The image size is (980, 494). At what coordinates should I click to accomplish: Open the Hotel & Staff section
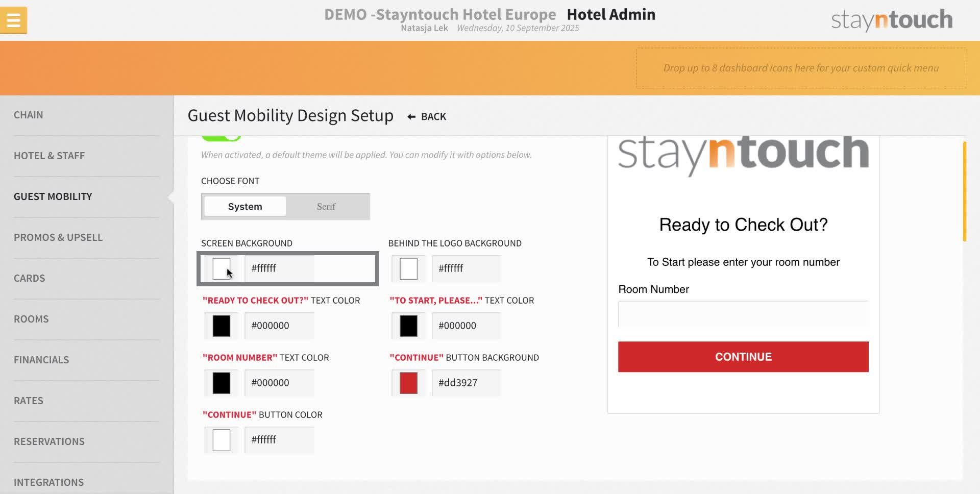87,156
